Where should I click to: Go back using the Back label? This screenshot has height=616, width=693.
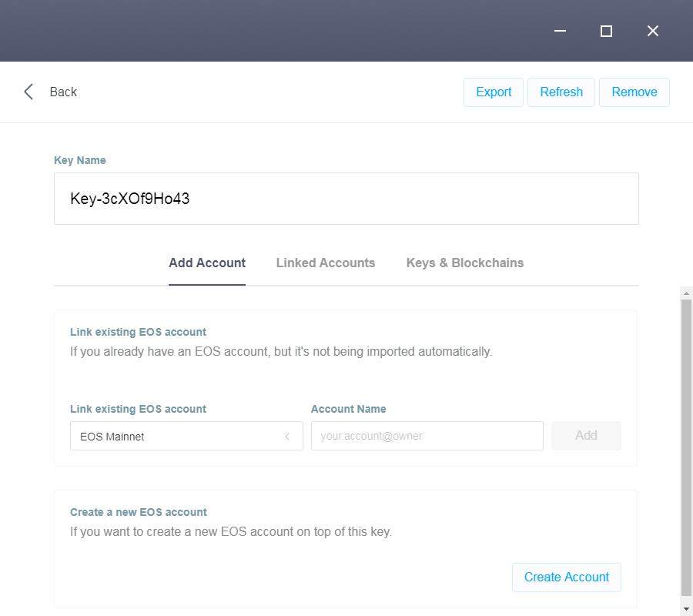click(x=63, y=92)
